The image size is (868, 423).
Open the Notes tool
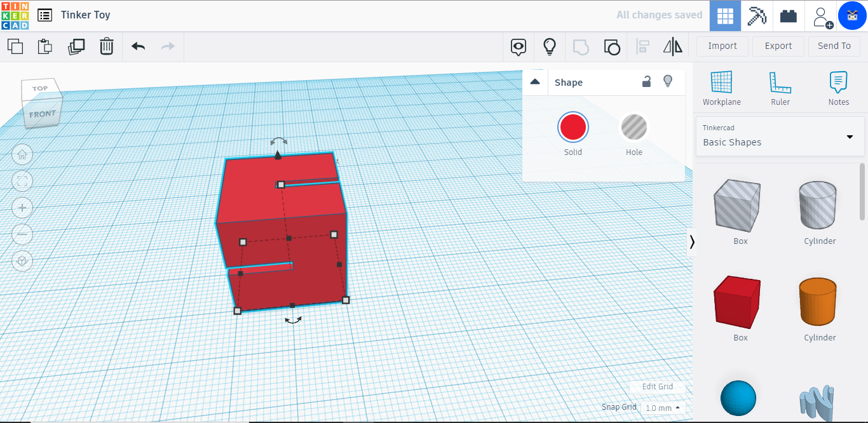tap(838, 89)
